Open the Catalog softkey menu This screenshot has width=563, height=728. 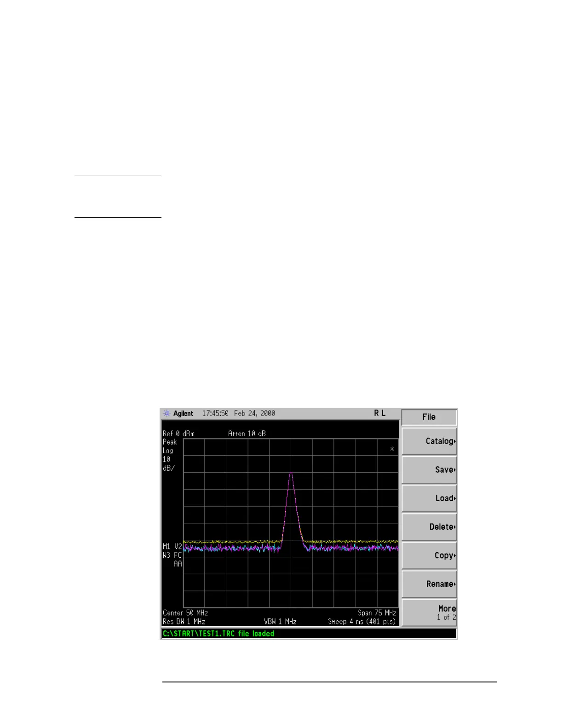(429, 441)
